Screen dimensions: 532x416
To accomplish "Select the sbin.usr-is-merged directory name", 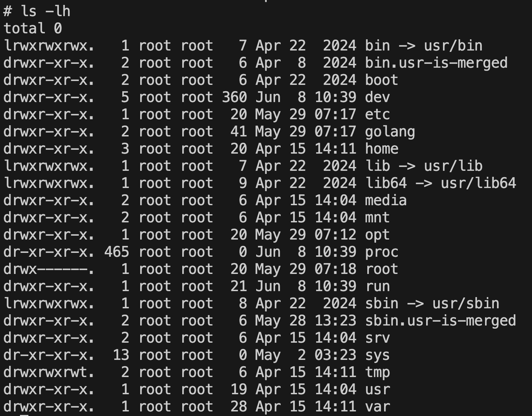I will [x=441, y=321].
